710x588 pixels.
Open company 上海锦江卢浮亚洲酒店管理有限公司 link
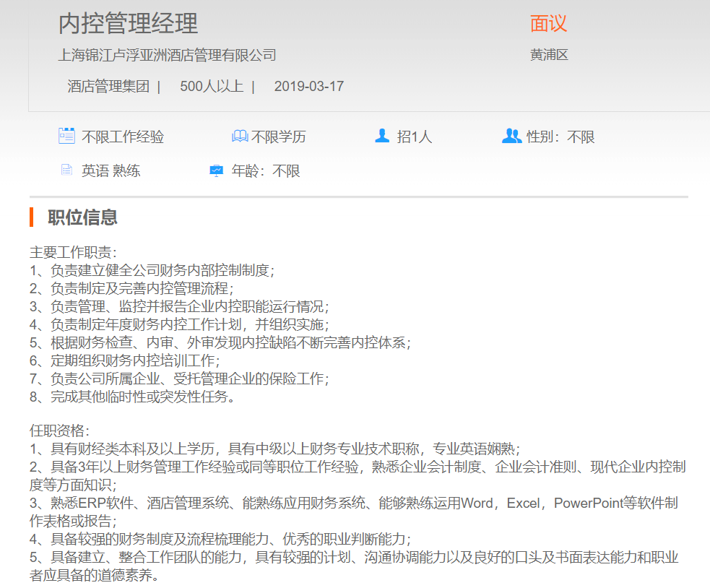click(167, 55)
